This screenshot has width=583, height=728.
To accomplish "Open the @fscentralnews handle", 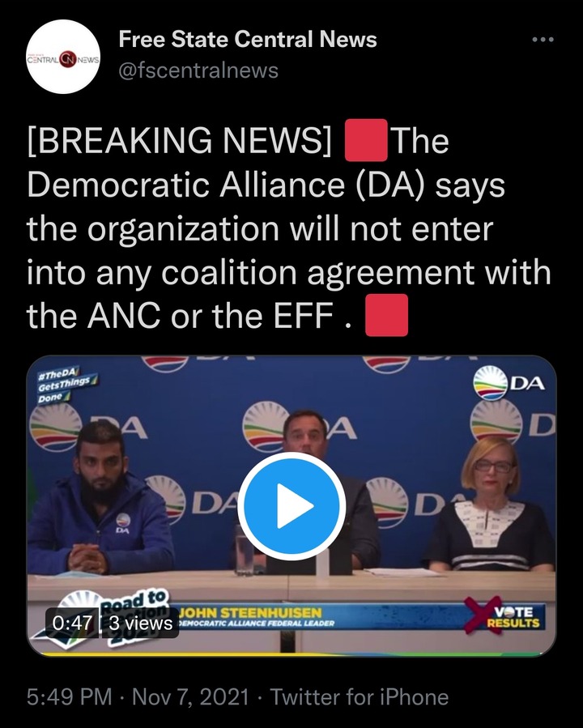I will click(x=198, y=70).
